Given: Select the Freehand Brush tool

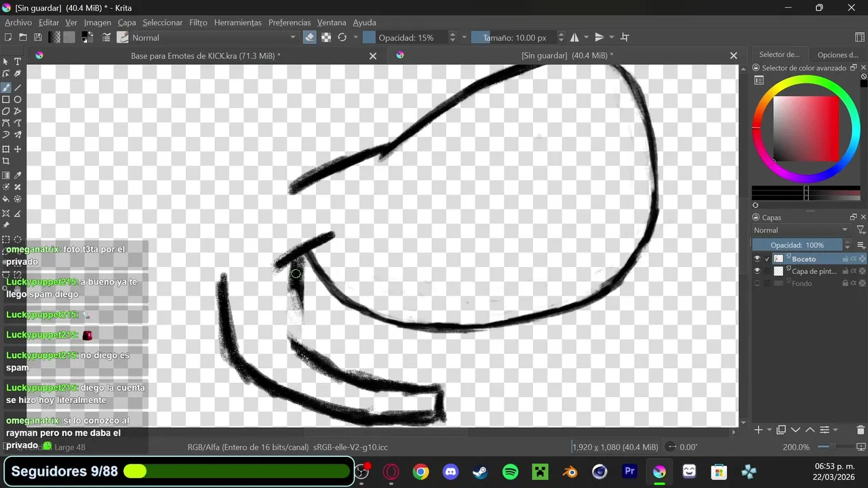Looking at the screenshot, I should point(6,88).
